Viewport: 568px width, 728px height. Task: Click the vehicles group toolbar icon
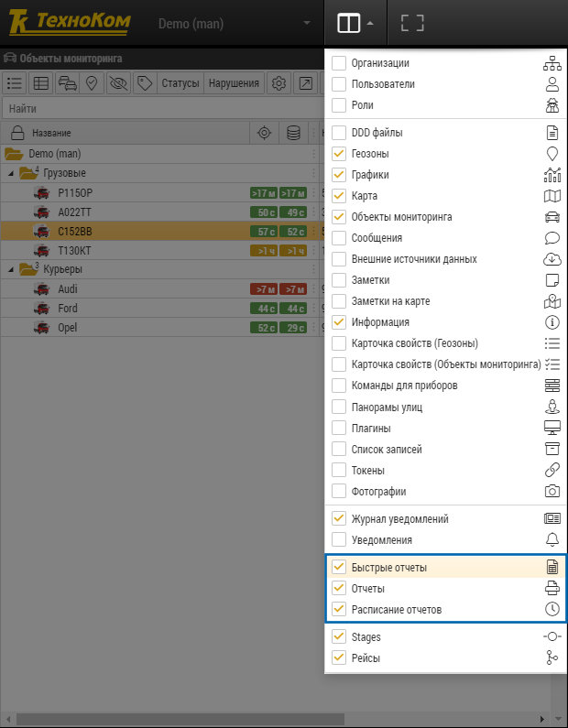[68, 83]
